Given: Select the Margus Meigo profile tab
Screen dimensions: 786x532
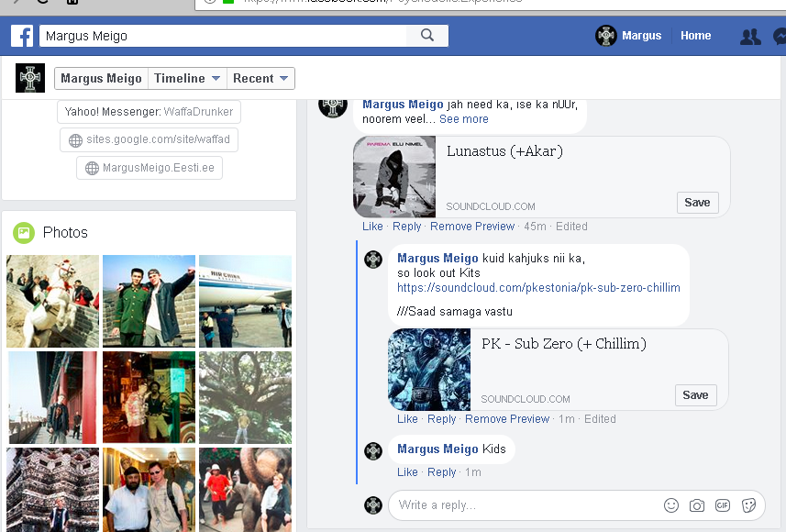Looking at the screenshot, I should pos(101,79).
